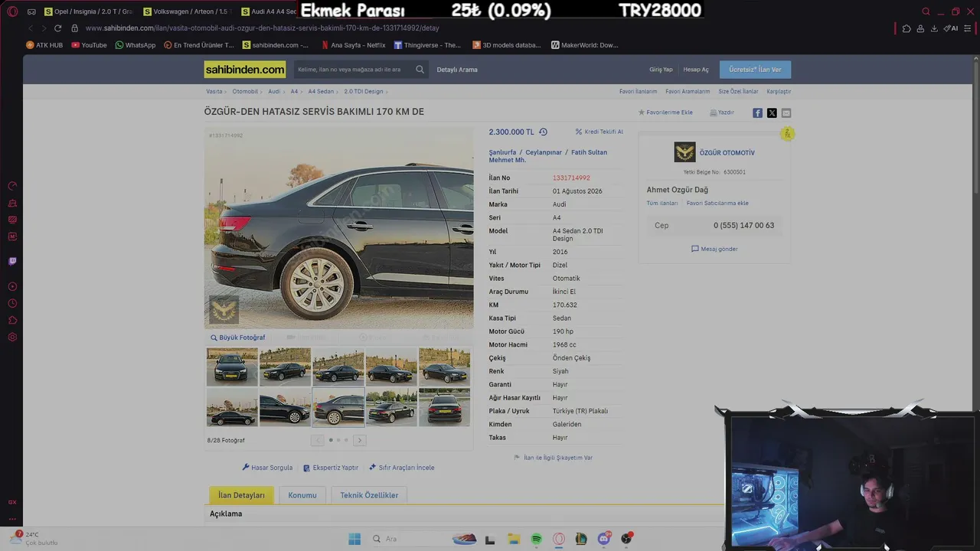The height and width of the screenshot is (551, 980).
Task: Click the Yazdır print link
Action: 722,112
